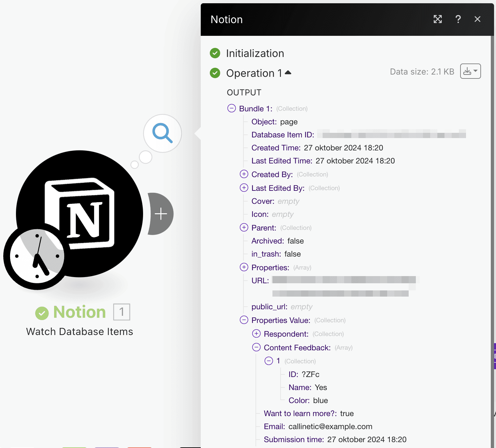Image resolution: width=496 pixels, height=448 pixels.
Task: Click the green check next to Notion label
Action: point(42,313)
